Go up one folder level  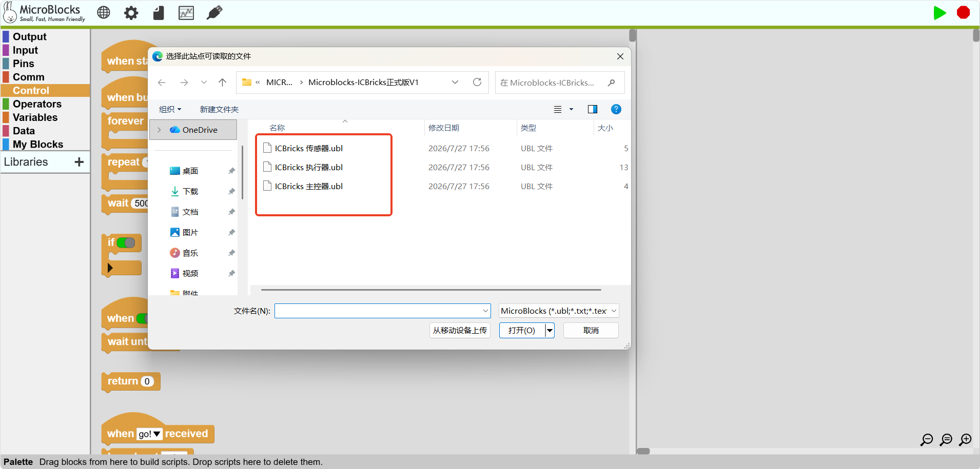point(222,83)
